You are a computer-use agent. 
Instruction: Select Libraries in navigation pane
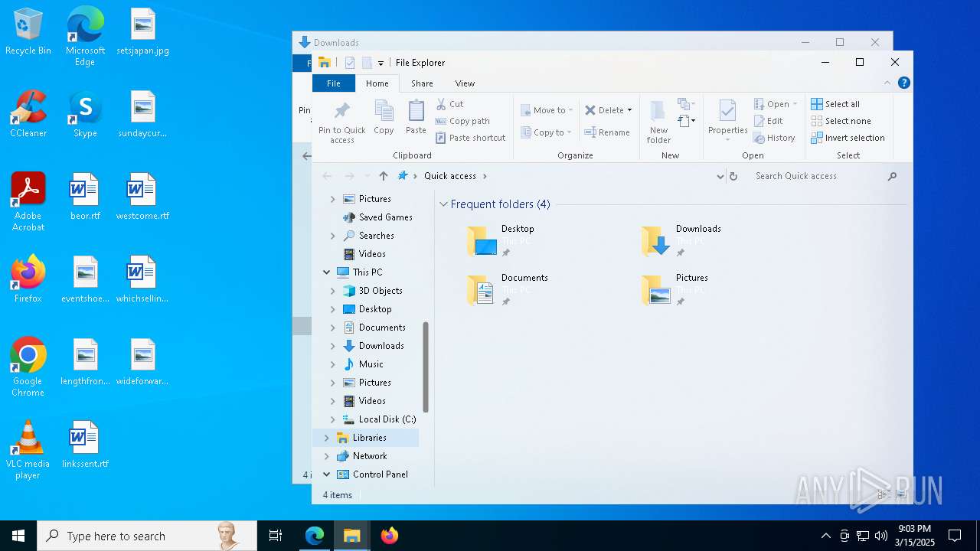coord(369,438)
